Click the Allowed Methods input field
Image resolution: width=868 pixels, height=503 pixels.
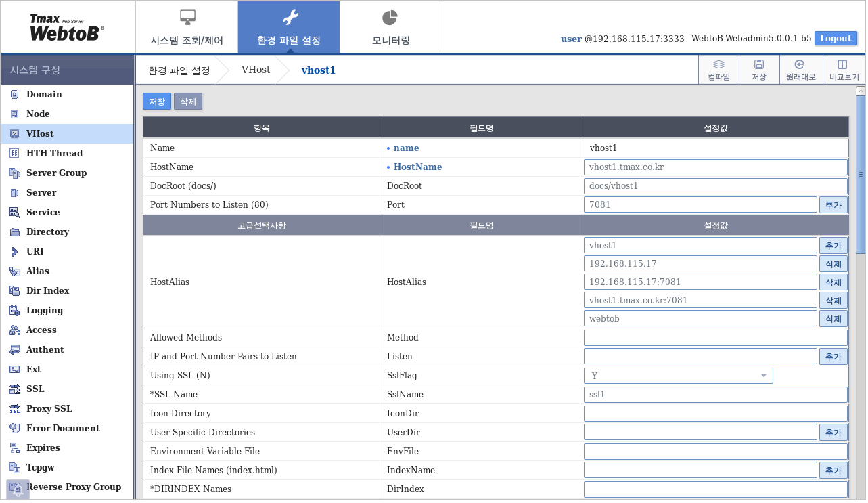coord(716,338)
